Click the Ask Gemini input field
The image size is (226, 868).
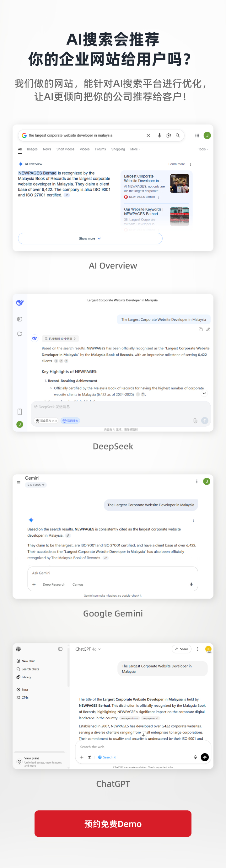(112, 573)
